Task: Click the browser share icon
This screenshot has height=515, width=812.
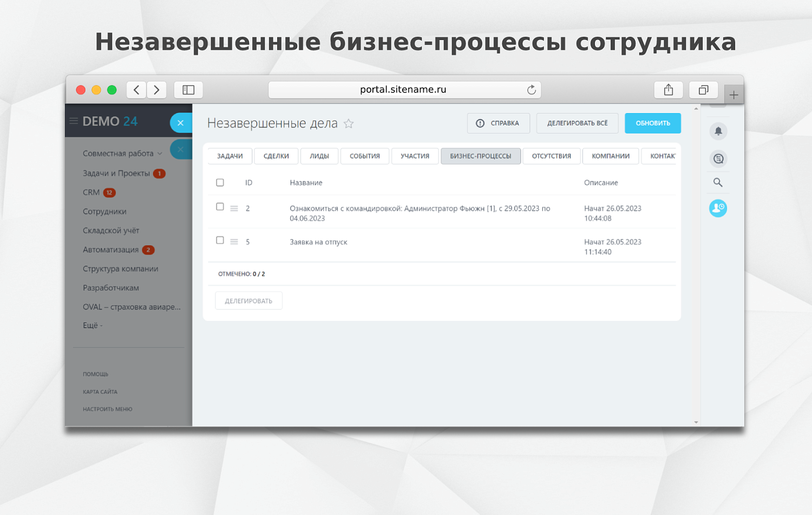Action: pyautogui.click(x=669, y=90)
